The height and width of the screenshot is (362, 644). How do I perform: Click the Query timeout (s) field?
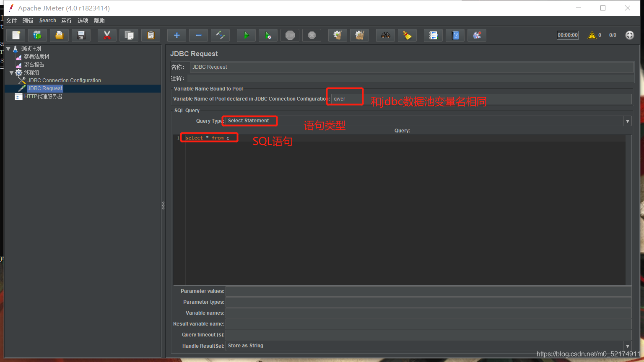point(428,335)
